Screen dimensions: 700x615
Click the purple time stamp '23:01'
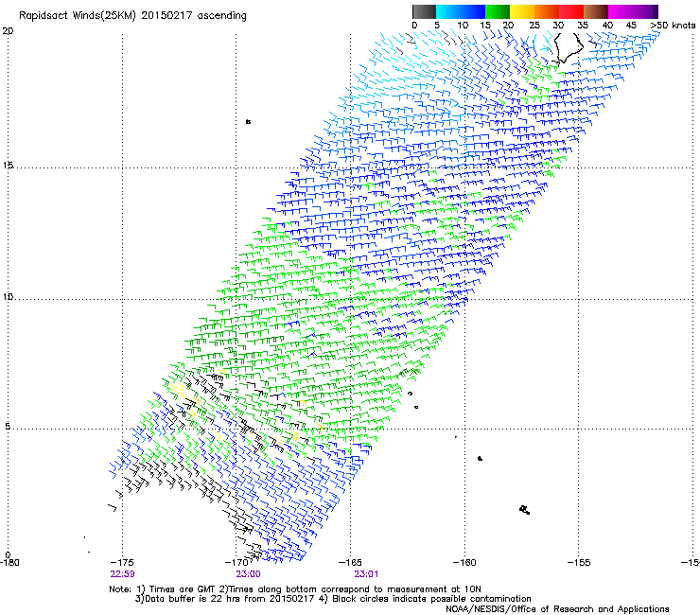366,574
